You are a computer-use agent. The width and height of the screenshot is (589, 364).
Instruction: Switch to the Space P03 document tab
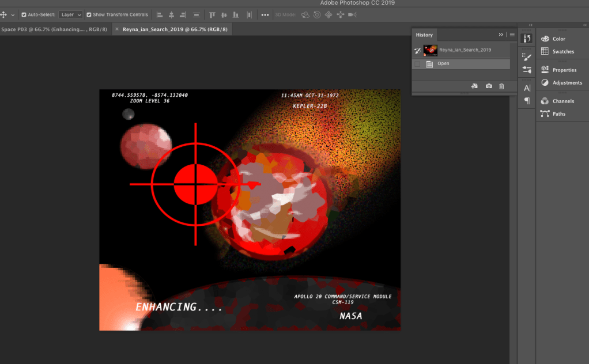tap(54, 29)
